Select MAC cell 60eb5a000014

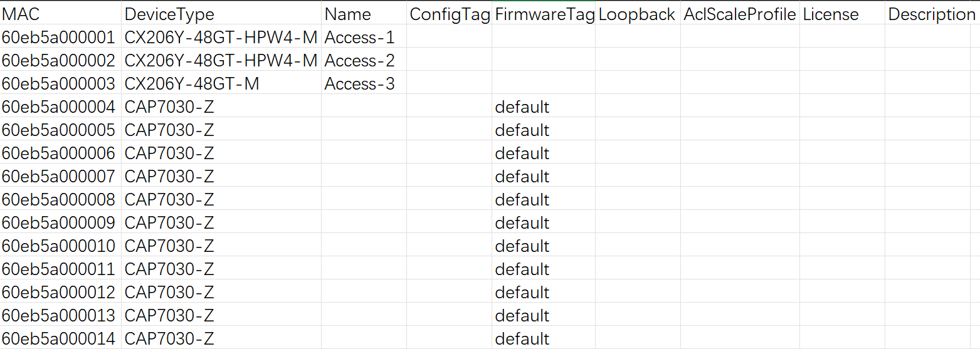tap(61, 338)
